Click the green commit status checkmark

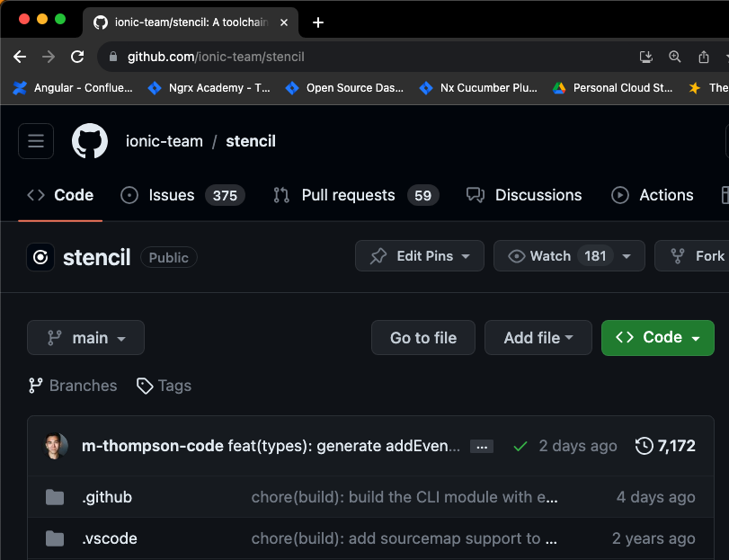coord(520,447)
